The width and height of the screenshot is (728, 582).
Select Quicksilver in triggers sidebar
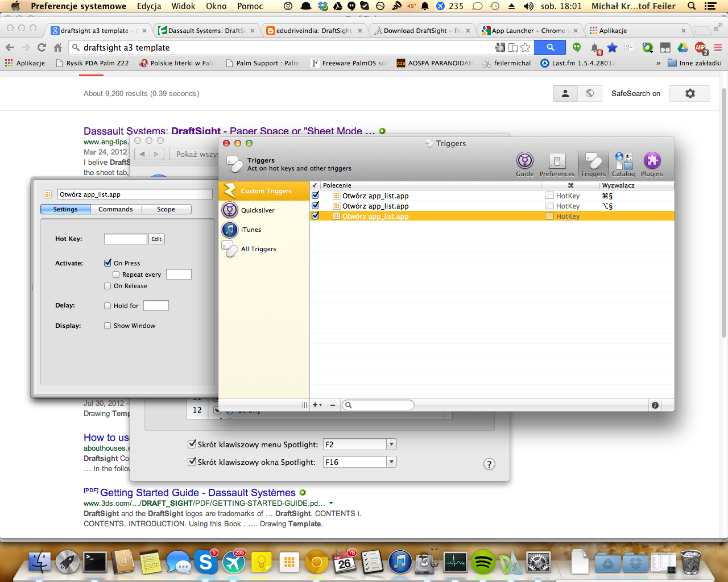[264, 210]
